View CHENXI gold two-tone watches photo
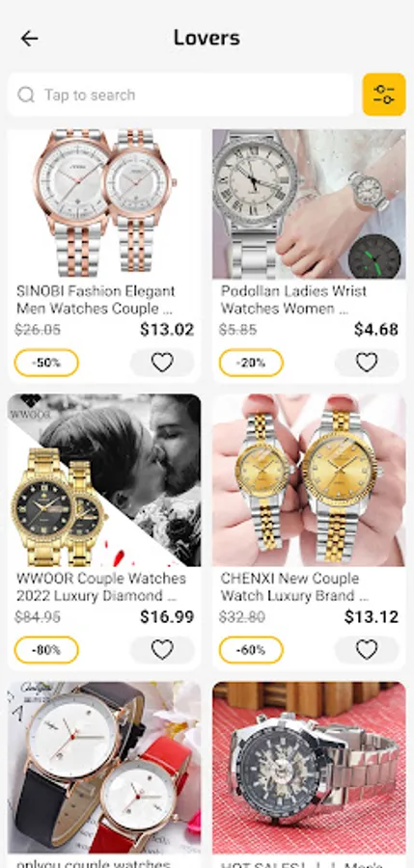Image resolution: width=414 pixels, height=868 pixels. 309,480
